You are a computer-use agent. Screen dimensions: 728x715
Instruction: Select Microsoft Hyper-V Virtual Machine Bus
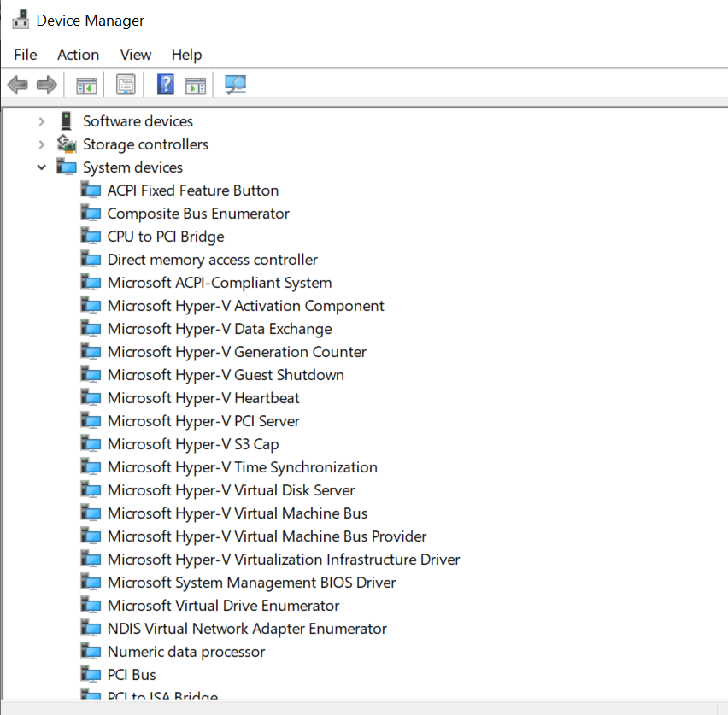[238, 513]
